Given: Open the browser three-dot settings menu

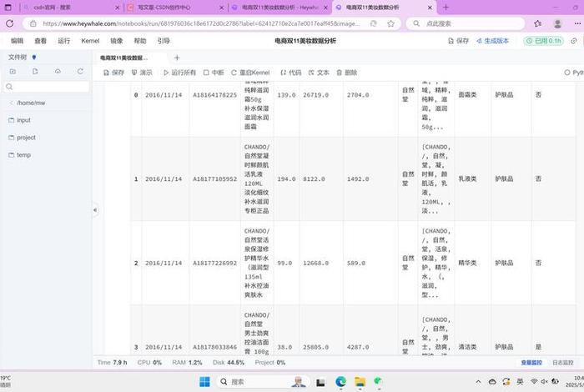Looking at the screenshot, I should 577,23.
